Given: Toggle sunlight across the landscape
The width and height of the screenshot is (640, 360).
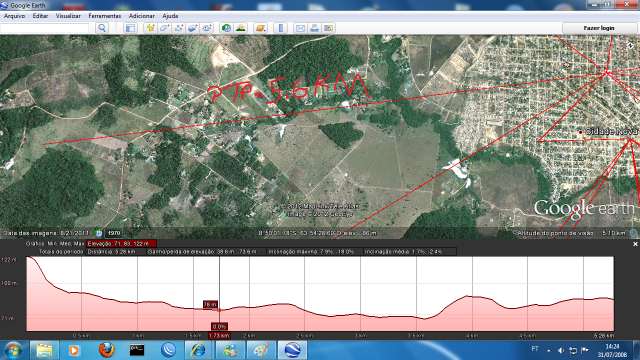Looking at the screenshot, I should [x=241, y=28].
